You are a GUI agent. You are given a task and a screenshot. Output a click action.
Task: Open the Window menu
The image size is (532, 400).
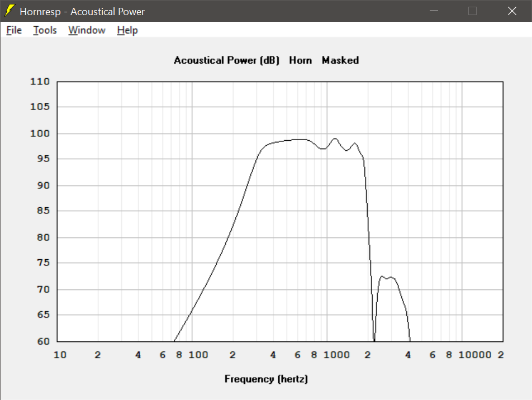tap(87, 30)
